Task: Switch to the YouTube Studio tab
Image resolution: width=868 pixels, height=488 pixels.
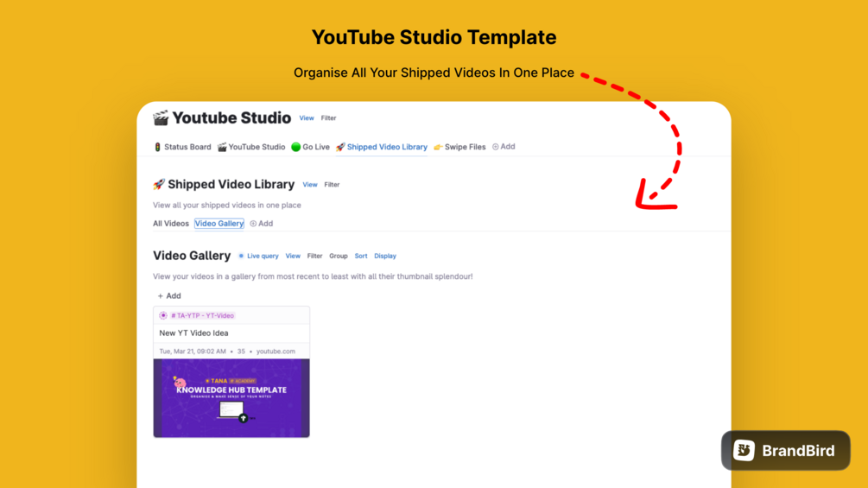Action: click(251, 147)
